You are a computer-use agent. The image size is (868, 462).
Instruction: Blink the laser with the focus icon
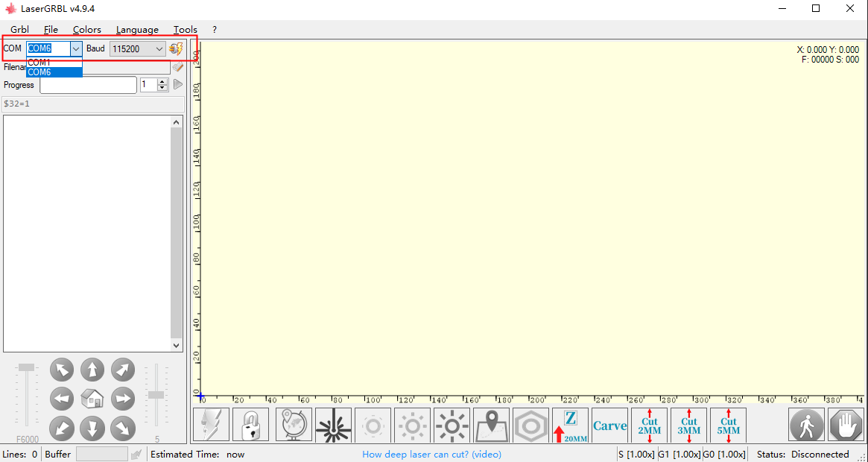pos(333,425)
